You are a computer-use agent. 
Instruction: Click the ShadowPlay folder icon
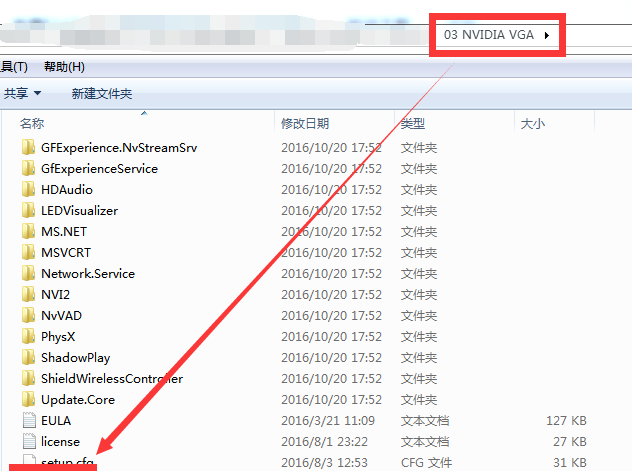28,357
